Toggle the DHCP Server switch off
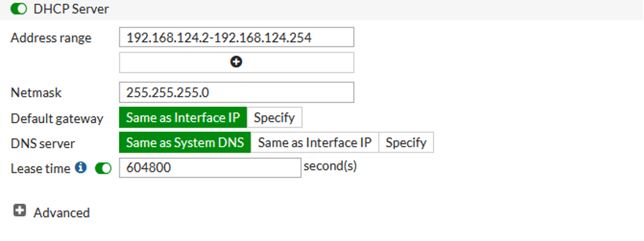The image size is (644, 241). pyautogui.click(x=19, y=8)
